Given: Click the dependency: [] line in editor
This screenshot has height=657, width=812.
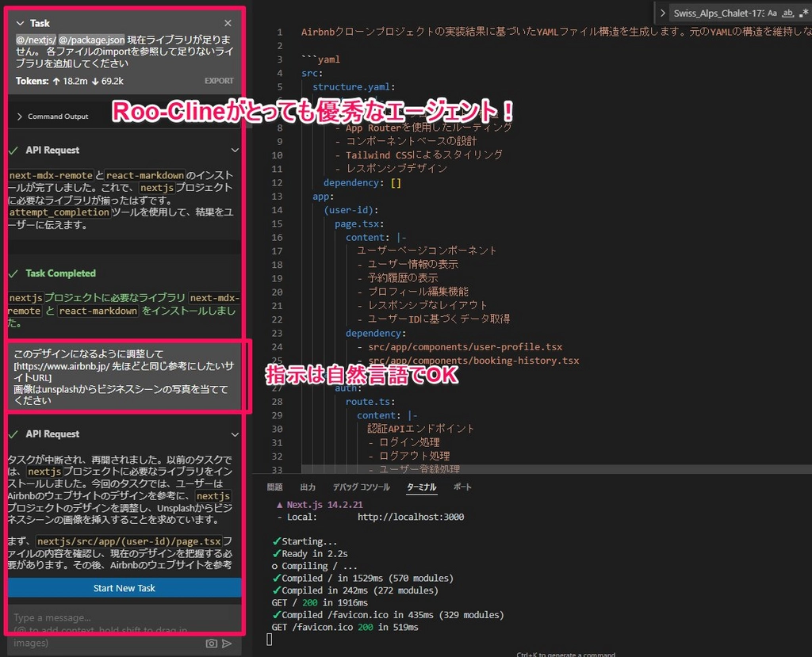Looking at the screenshot, I should tap(362, 183).
